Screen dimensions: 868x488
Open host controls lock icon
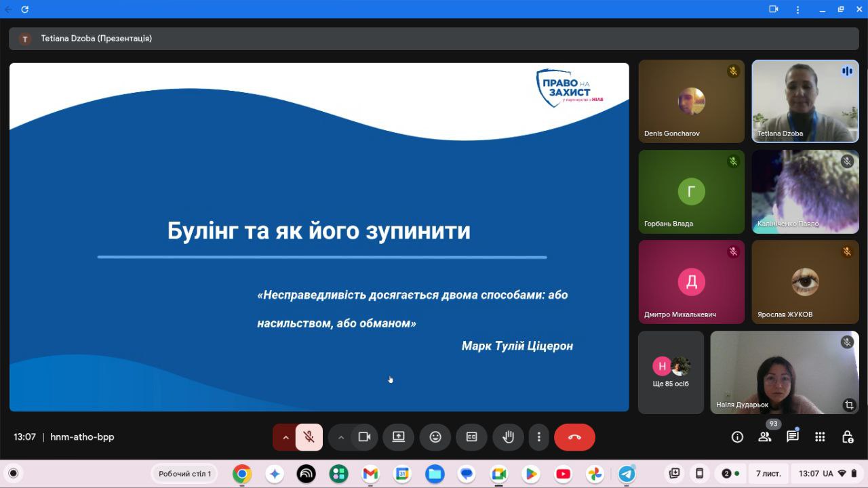coord(847,437)
